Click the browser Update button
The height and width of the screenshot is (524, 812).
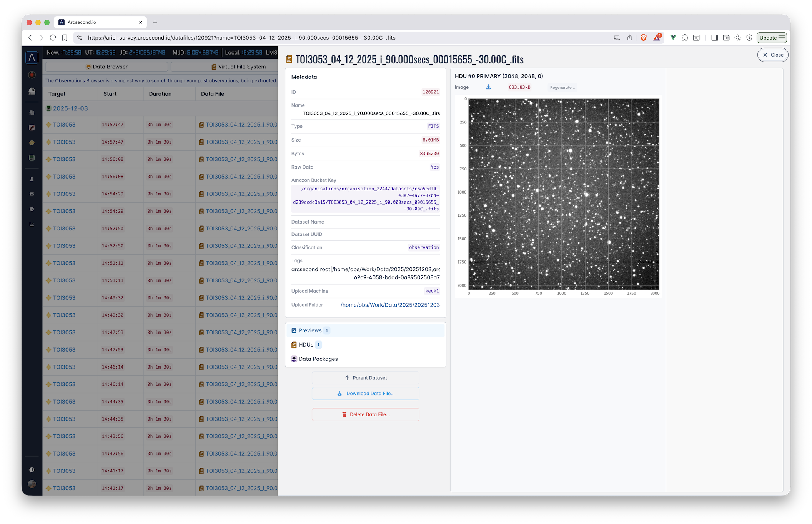click(x=772, y=38)
